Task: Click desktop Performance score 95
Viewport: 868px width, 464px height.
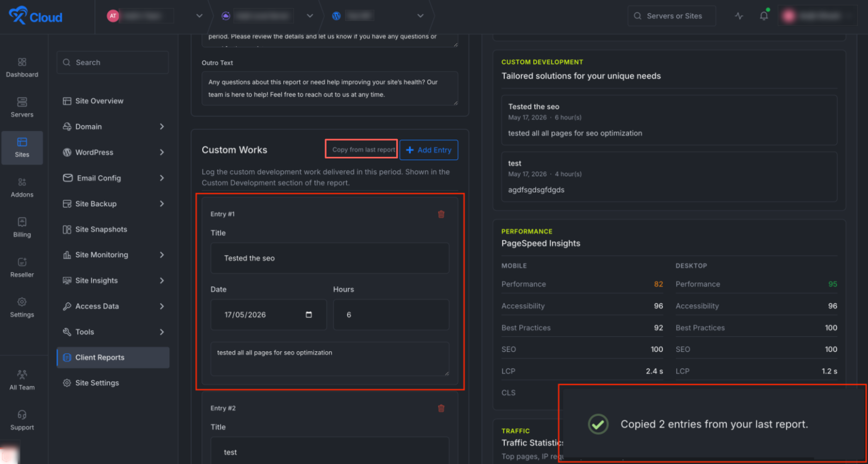Action: [833, 284]
